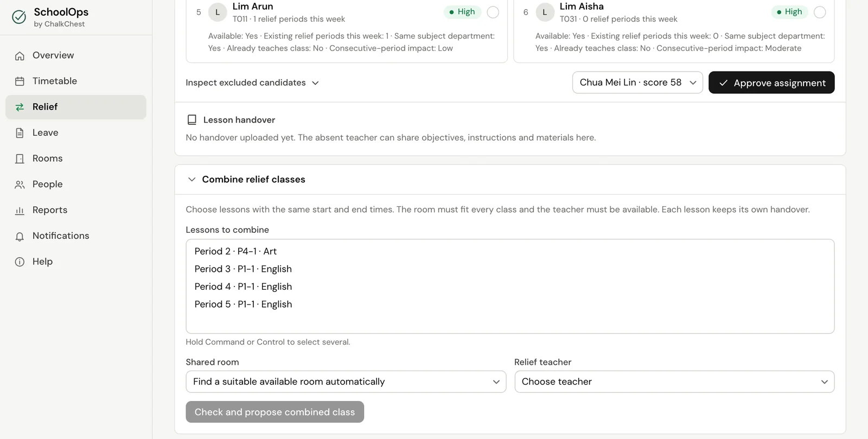
Task: Click the High badge on Lim Arun's card
Action: click(x=462, y=12)
